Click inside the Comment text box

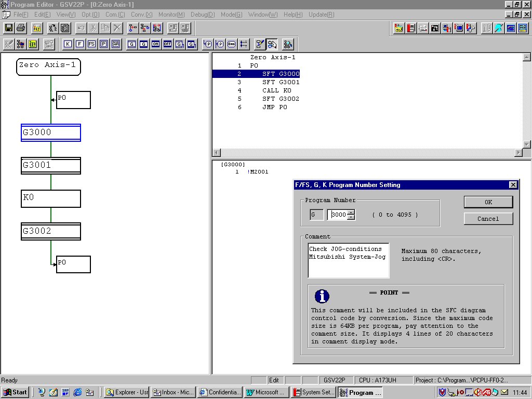click(349, 260)
